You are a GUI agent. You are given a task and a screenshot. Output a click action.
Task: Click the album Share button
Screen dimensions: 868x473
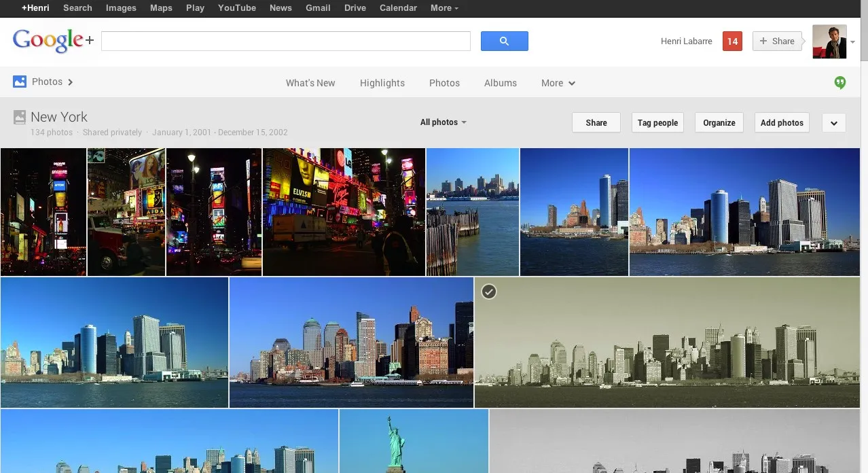(x=596, y=122)
